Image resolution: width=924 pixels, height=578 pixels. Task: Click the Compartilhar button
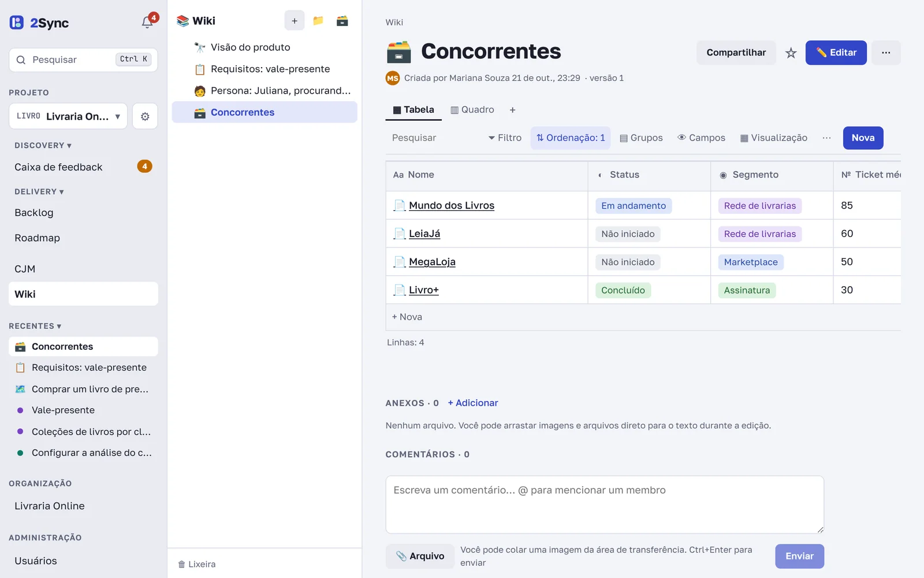[x=736, y=53]
